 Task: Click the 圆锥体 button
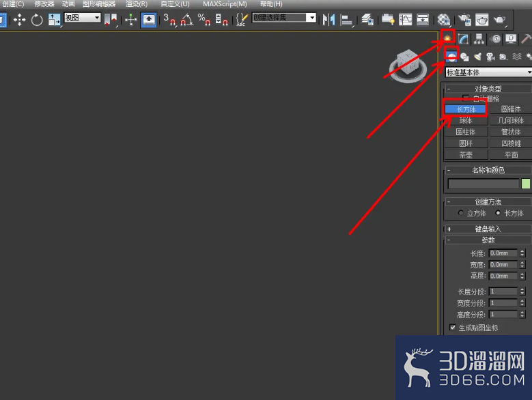coord(511,109)
